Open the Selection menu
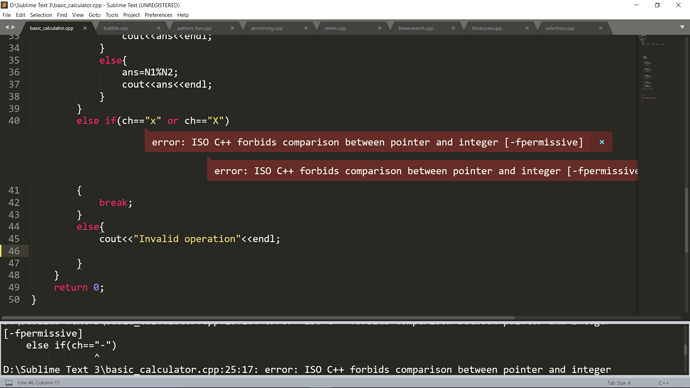The width and height of the screenshot is (690, 388). [x=41, y=15]
